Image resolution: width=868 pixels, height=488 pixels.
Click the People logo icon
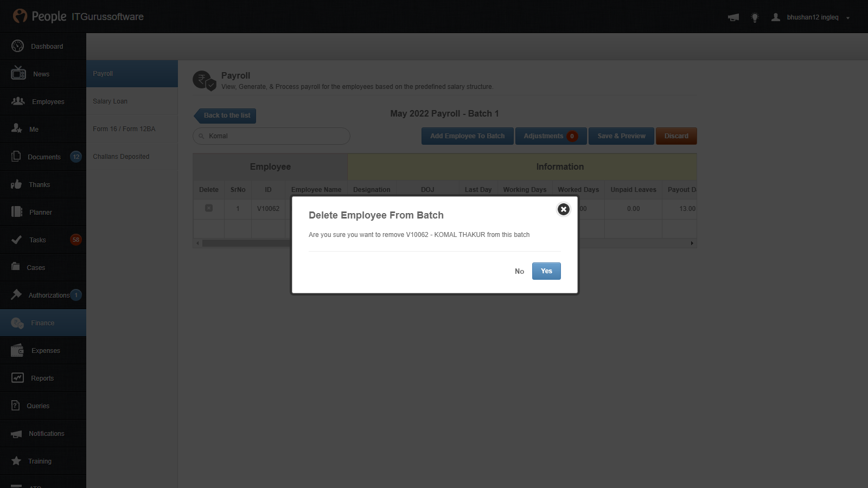click(20, 16)
